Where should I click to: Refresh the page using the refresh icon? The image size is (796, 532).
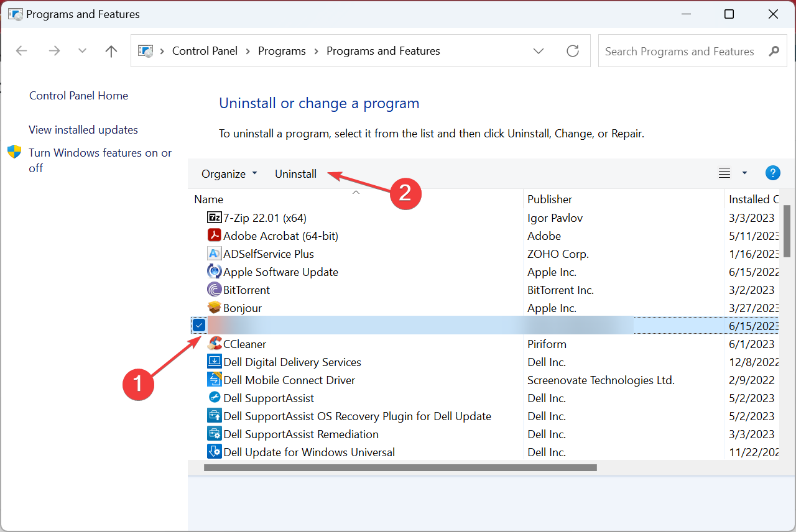tap(573, 51)
